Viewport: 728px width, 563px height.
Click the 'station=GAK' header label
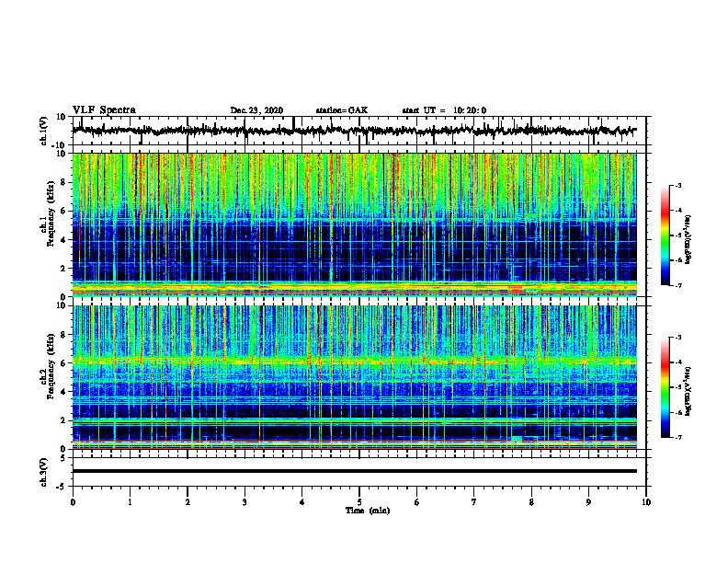(x=342, y=110)
